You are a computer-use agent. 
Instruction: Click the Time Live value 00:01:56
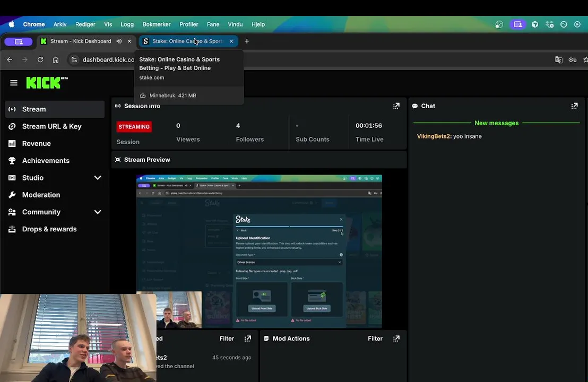coord(369,126)
